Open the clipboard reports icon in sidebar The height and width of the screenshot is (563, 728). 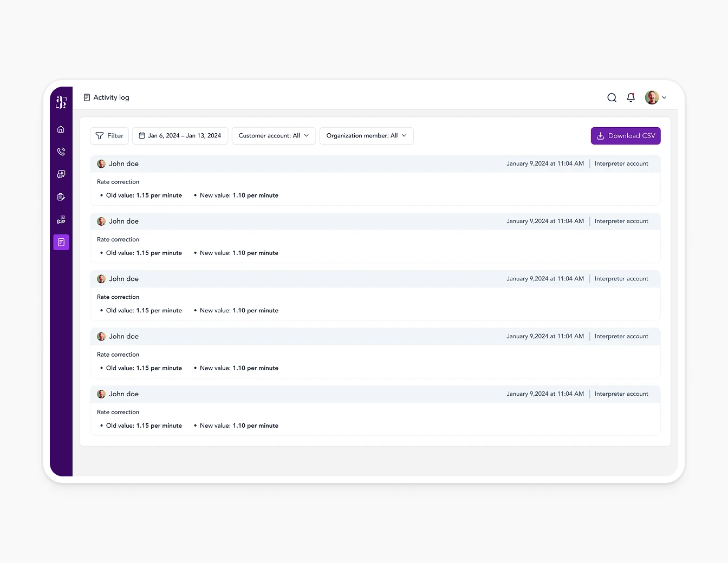click(x=61, y=197)
